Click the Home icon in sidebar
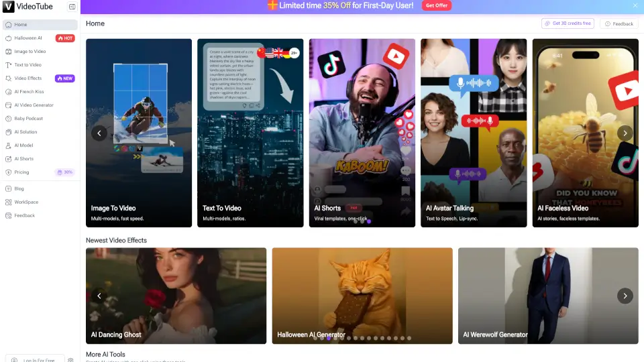The width and height of the screenshot is (644, 362). coord(8,25)
